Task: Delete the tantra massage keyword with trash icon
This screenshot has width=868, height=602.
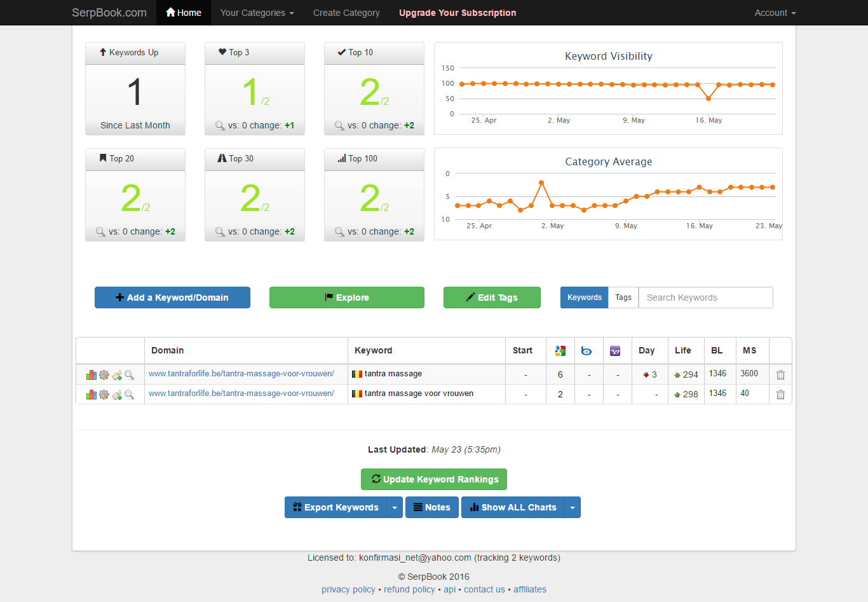Action: [780, 375]
